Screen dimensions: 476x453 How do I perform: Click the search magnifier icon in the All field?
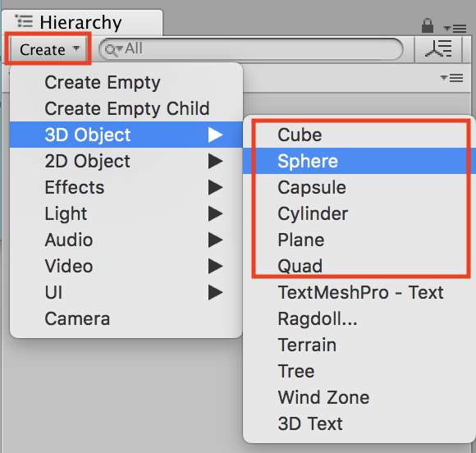[x=113, y=50]
